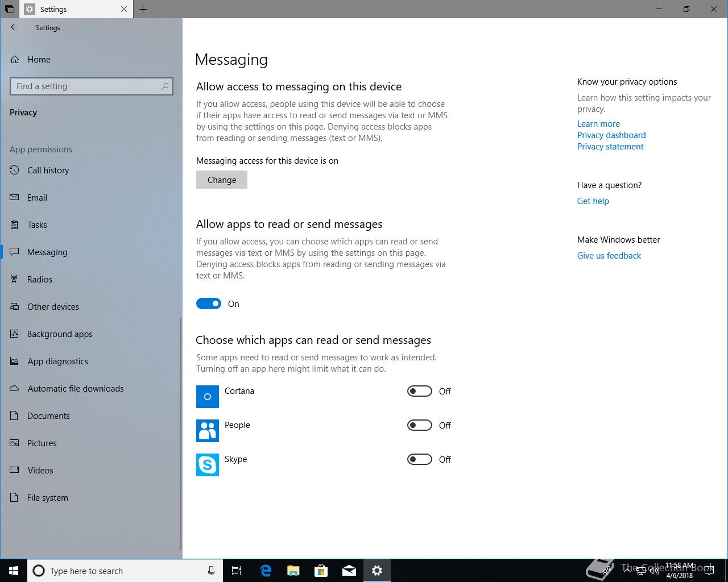Open Mail app from the taskbar

click(x=349, y=571)
